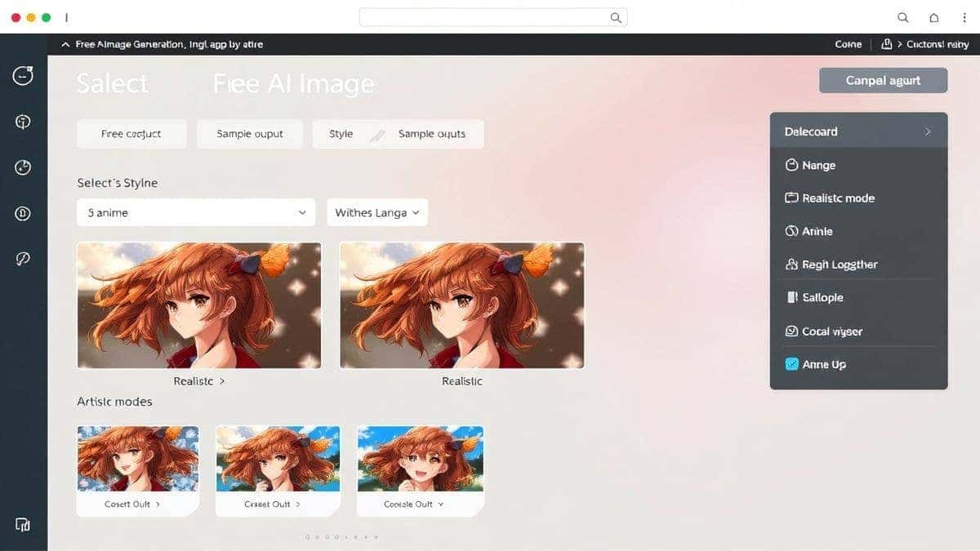The image size is (980, 551).
Task: Select the third Artisic modes thumbnail
Action: tap(421, 459)
